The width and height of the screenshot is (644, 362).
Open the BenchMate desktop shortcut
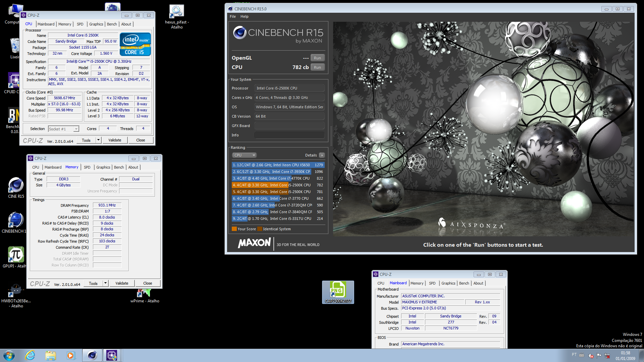click(x=13, y=121)
